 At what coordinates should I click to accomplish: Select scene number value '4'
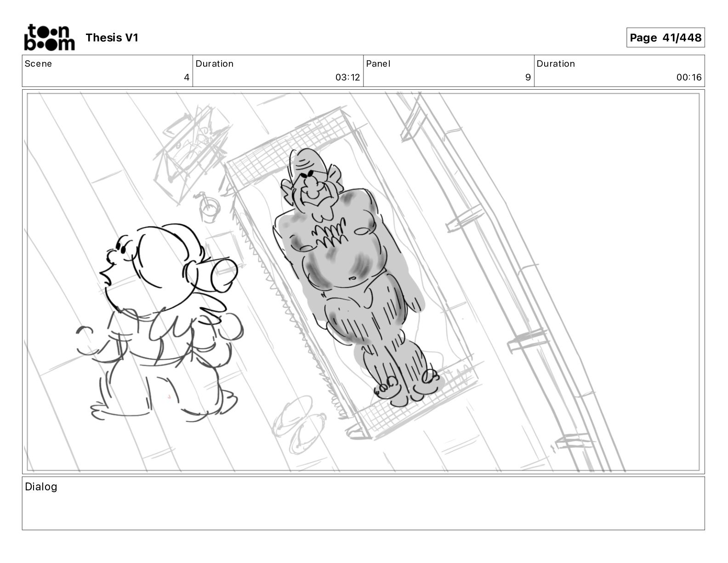coord(187,77)
